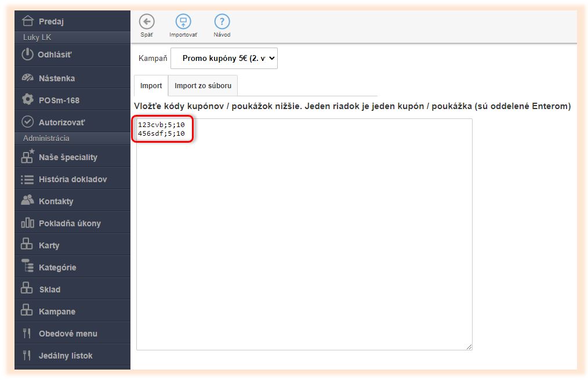
Task: Open Nástenka dashboard from sidebar
Action: 56,78
